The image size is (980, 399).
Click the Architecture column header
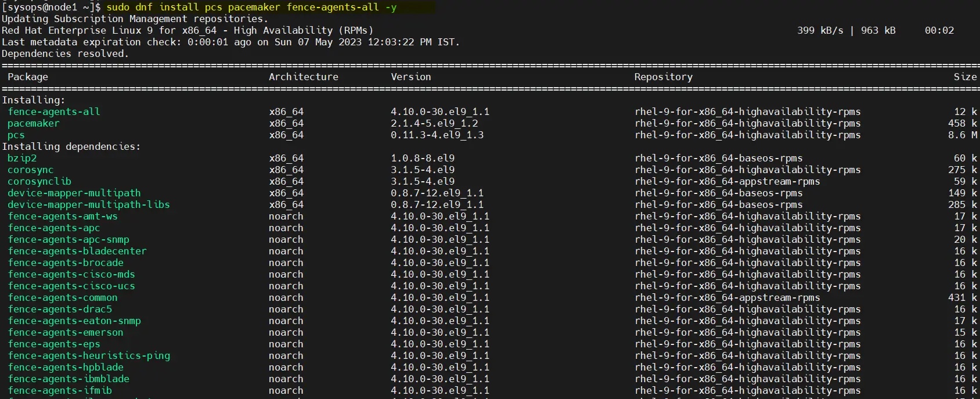point(303,77)
